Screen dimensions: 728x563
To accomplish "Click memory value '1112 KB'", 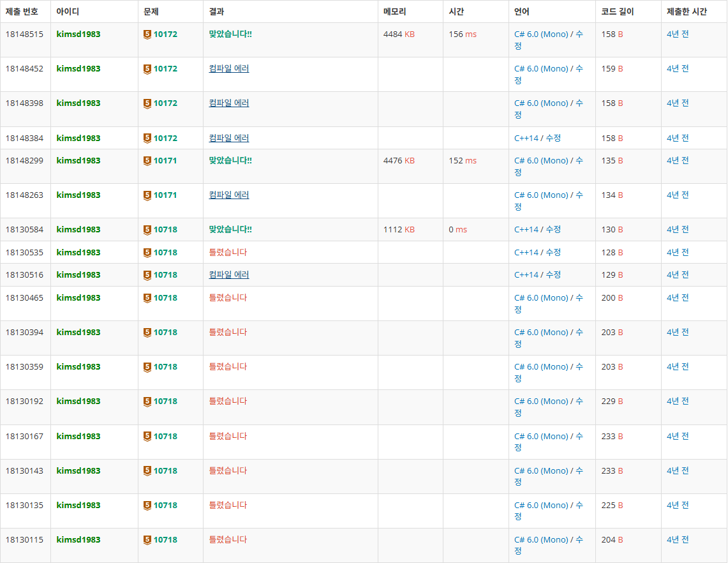I will click(x=399, y=229).
